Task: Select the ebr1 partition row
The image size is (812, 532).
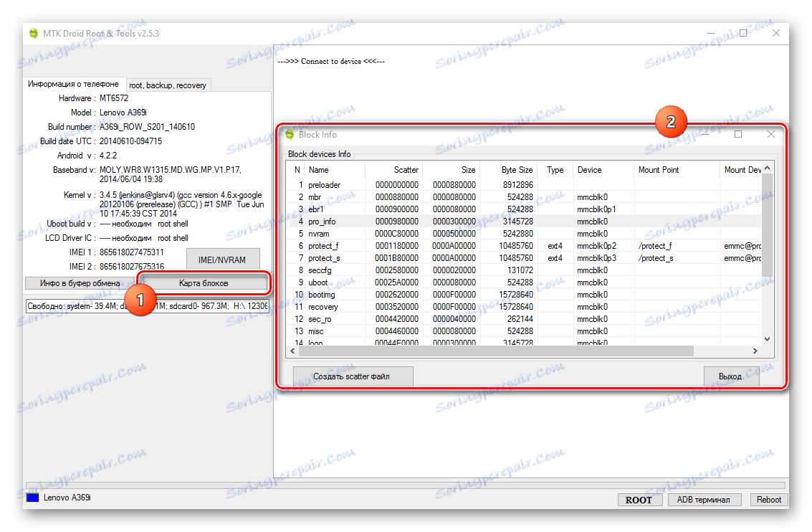Action: coord(525,209)
